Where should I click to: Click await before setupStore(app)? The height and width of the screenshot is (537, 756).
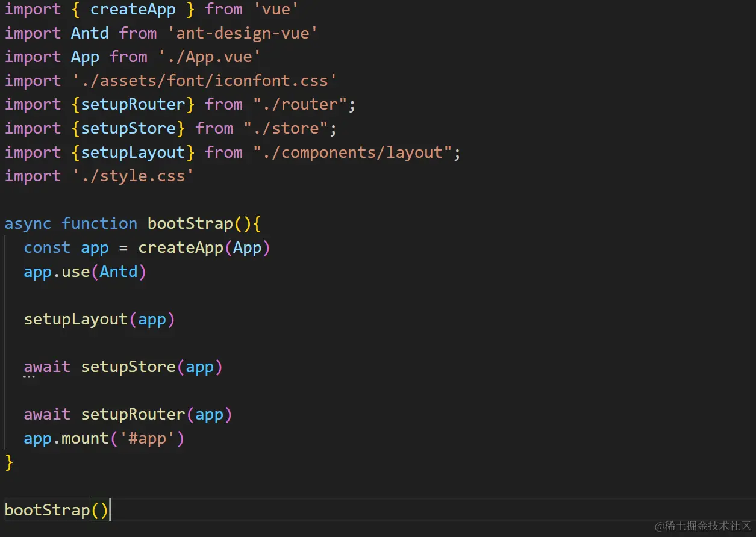coord(47,367)
